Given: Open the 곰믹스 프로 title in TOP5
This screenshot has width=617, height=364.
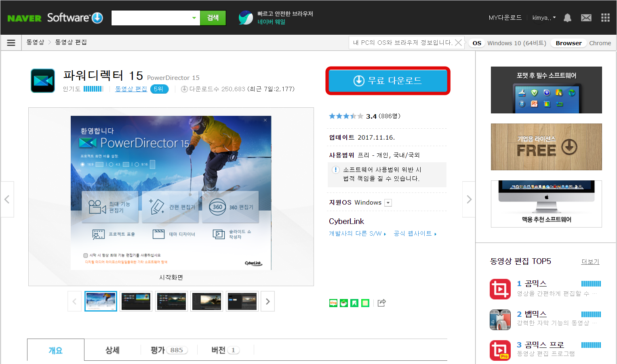Looking at the screenshot, I should click(x=544, y=345).
